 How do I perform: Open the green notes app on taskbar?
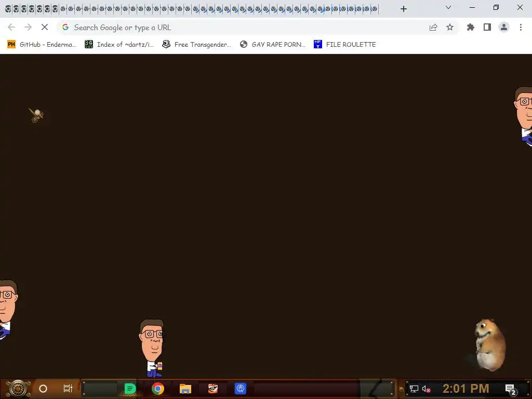(x=130, y=389)
